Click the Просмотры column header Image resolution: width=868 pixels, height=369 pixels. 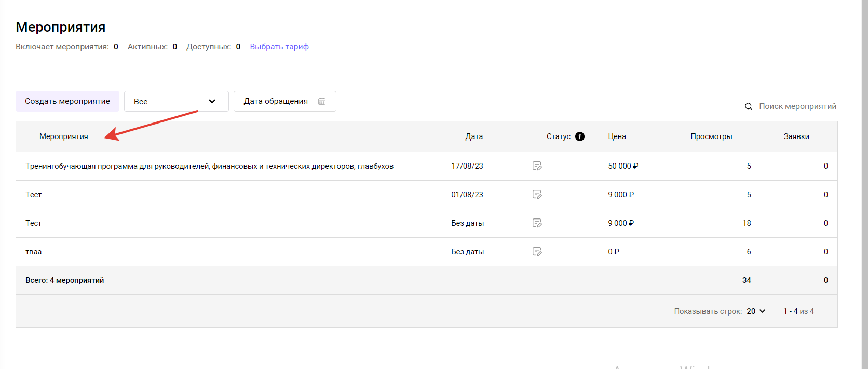click(711, 136)
